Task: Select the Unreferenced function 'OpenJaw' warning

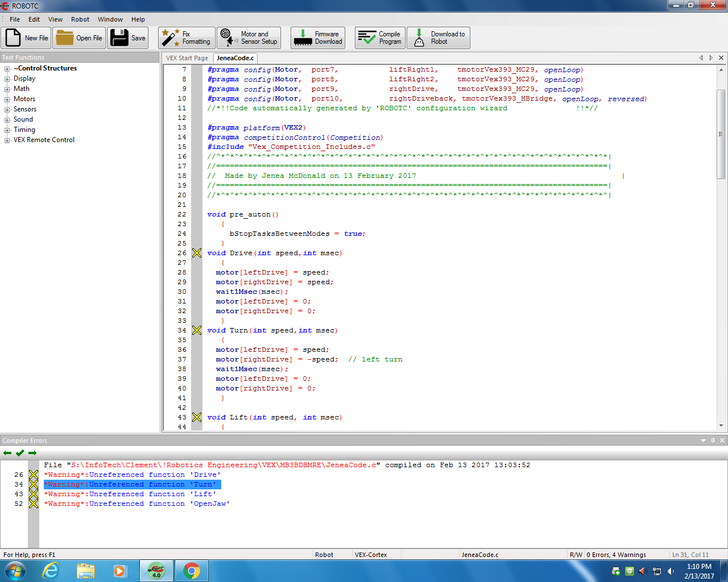Action: click(x=136, y=504)
